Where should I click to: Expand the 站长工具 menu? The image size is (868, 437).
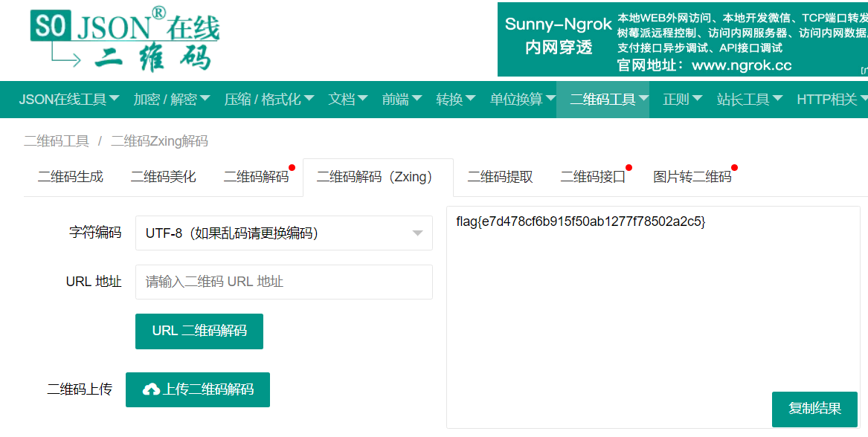click(x=750, y=100)
